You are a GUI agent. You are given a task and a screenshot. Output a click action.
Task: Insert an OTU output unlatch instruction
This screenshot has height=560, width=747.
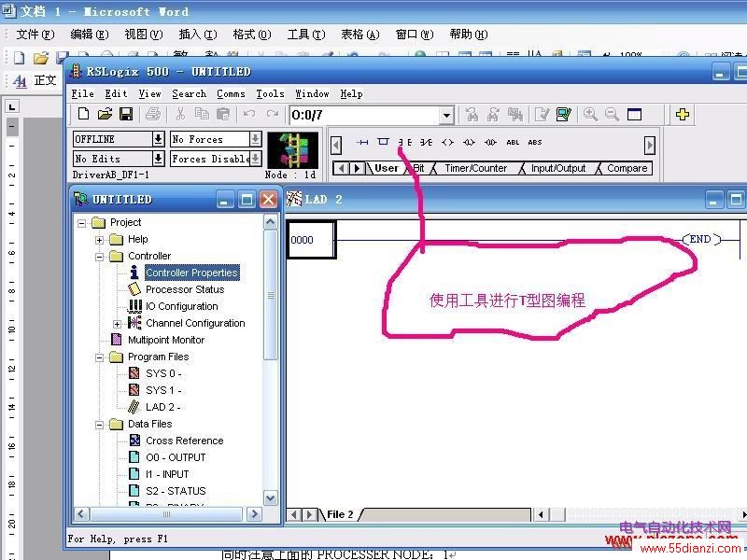[491, 142]
